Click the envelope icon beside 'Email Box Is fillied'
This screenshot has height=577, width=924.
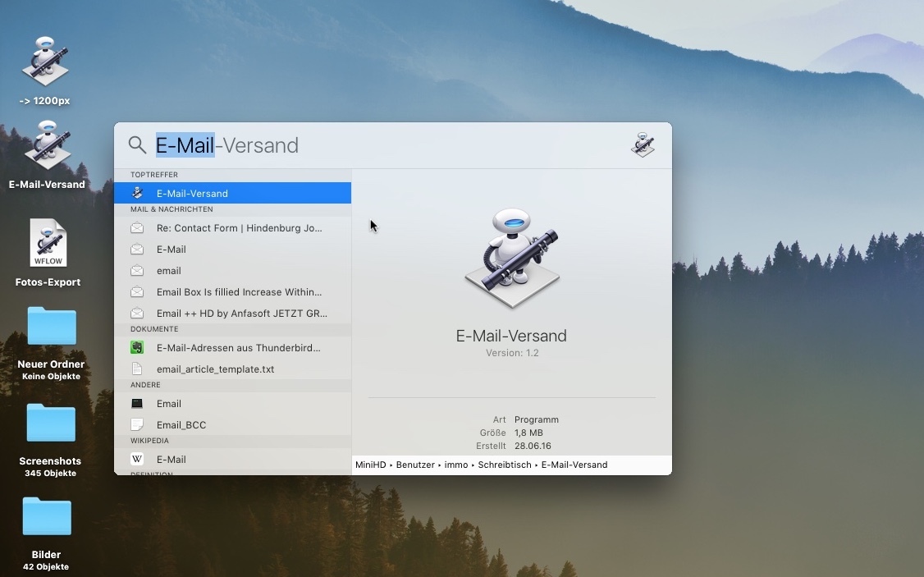pos(137,291)
